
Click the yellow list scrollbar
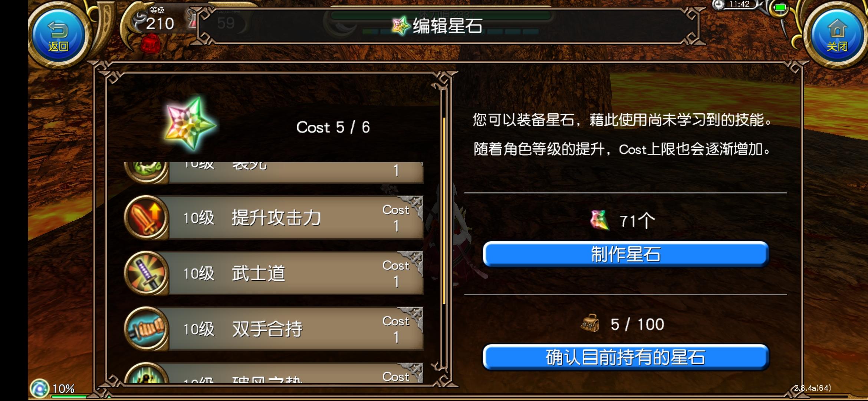coord(444,211)
